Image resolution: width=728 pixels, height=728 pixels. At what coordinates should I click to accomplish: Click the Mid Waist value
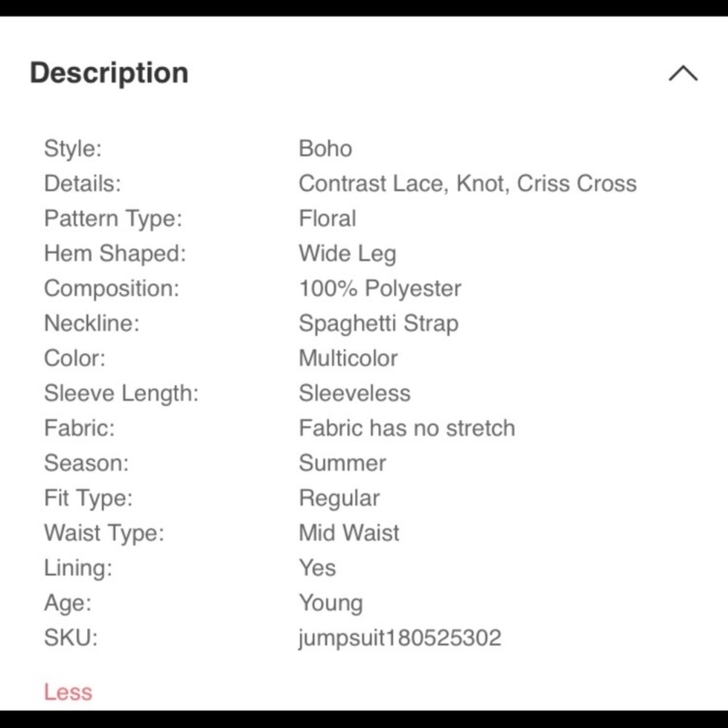[x=349, y=533]
